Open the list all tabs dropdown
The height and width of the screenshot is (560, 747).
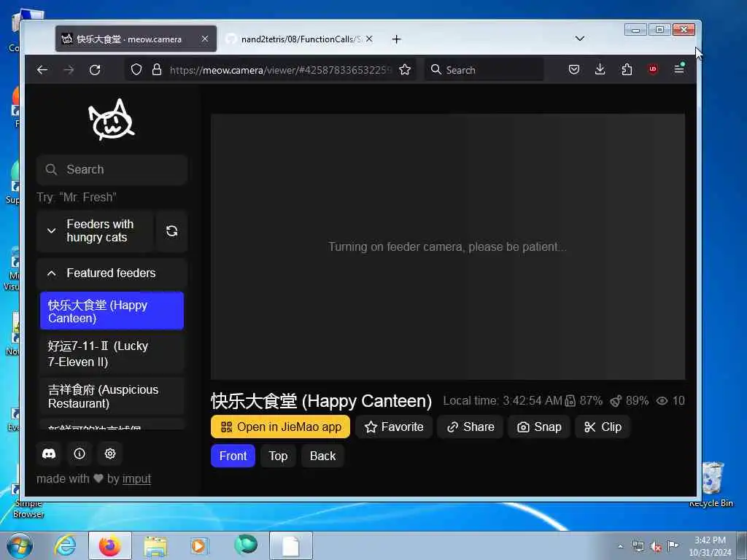[580, 39]
